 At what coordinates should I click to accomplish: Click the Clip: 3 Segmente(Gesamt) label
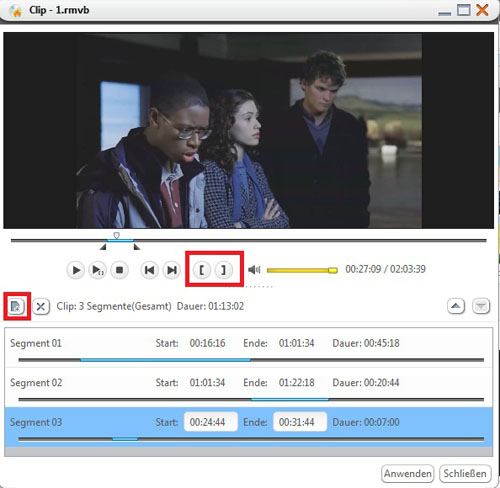(114, 306)
